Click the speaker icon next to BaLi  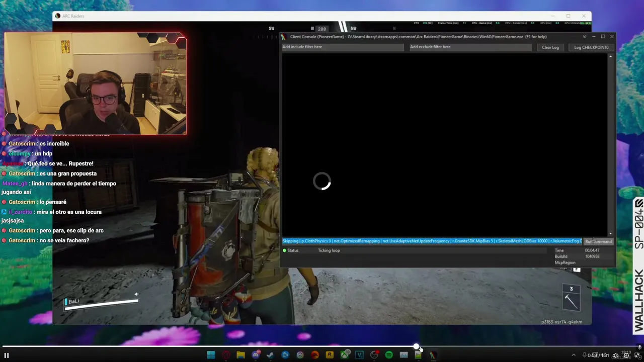tap(136, 294)
